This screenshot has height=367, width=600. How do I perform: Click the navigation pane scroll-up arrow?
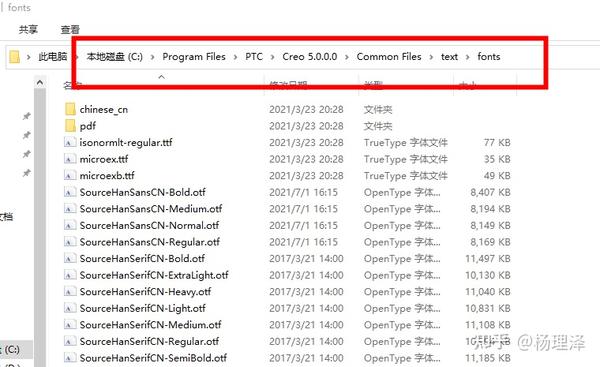[x=40, y=82]
